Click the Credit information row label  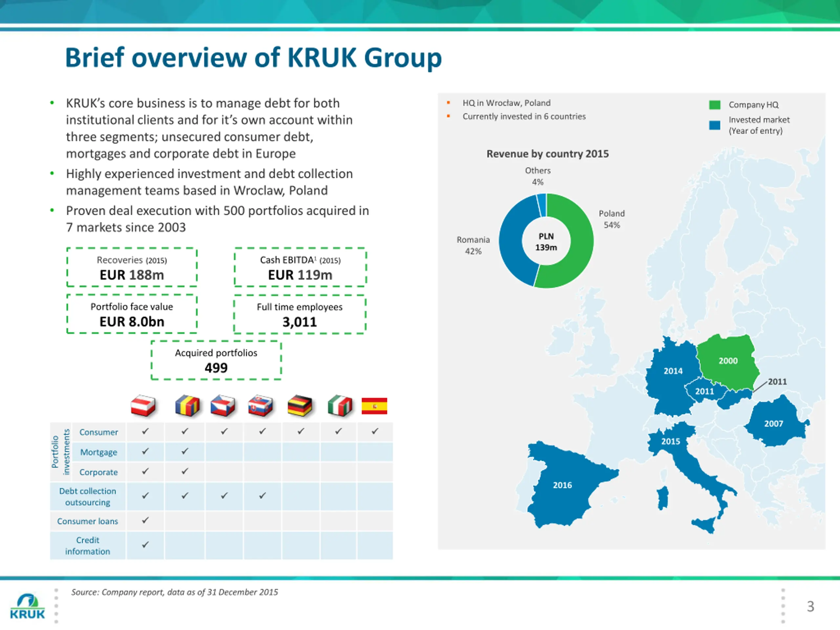pos(88,546)
